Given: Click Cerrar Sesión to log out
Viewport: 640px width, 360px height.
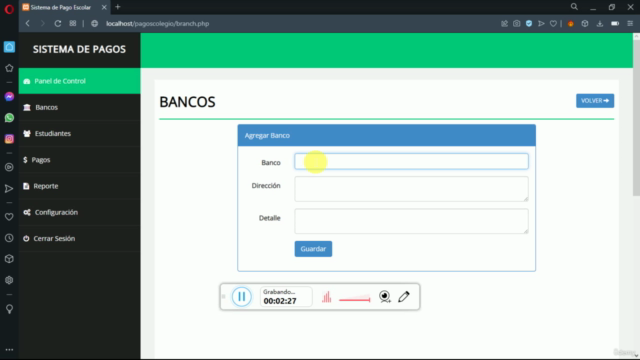Looking at the screenshot, I should pyautogui.click(x=80, y=238).
